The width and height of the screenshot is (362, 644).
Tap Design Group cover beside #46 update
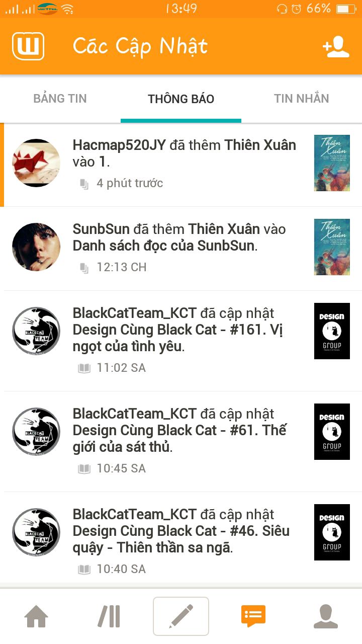pyautogui.click(x=332, y=532)
